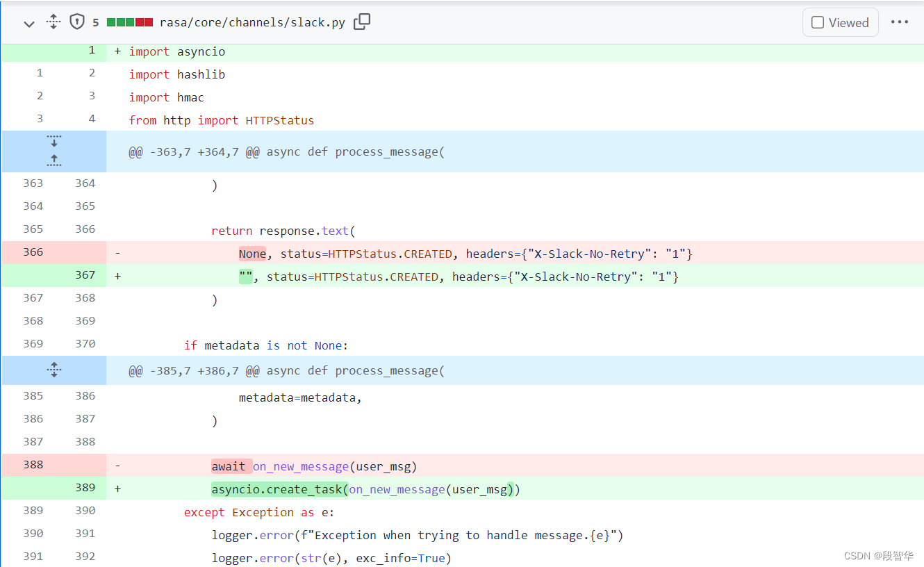Click new line number 367 of added line

[x=85, y=275]
